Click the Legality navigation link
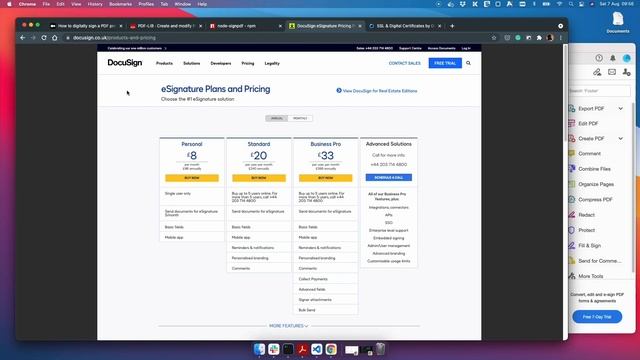The width and height of the screenshot is (640, 360). click(272, 63)
